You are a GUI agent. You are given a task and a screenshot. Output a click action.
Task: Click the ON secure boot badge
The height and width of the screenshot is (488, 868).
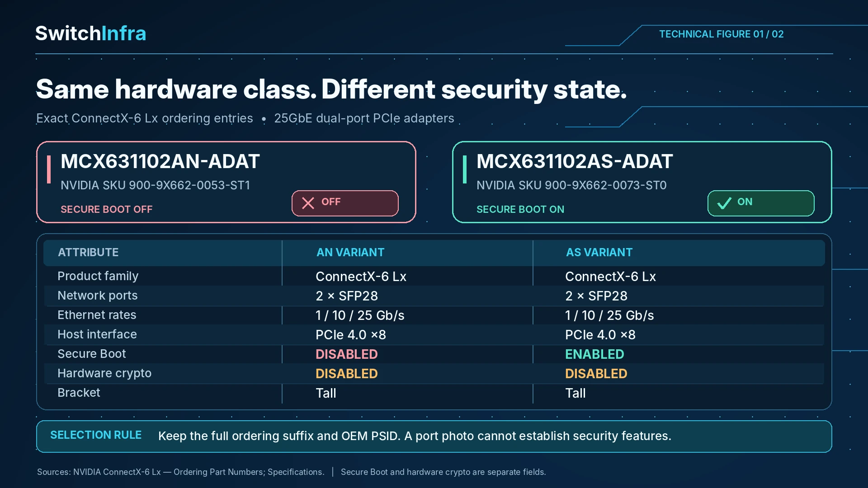761,203
